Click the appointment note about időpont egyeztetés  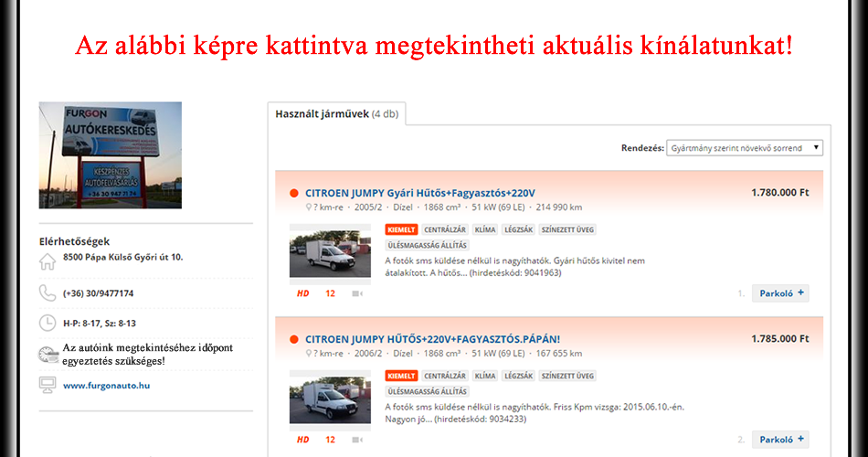pyautogui.click(x=147, y=355)
